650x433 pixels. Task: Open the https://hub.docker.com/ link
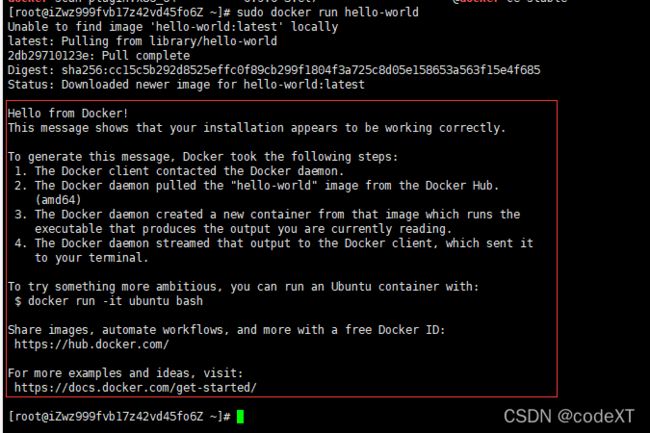click(x=92, y=344)
